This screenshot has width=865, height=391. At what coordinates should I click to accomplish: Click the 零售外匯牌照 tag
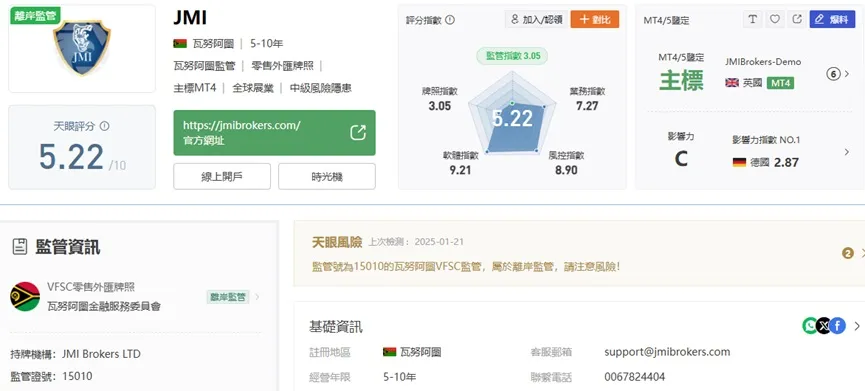(x=282, y=66)
